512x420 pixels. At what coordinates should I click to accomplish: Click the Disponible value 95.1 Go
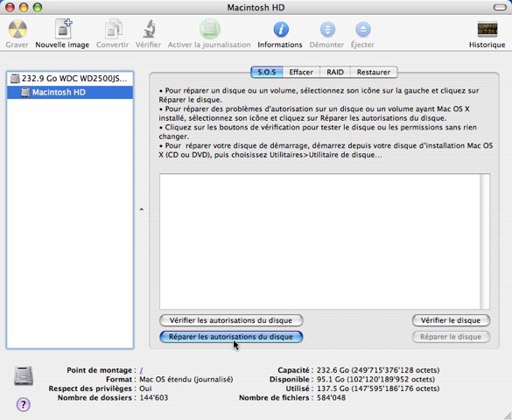(x=375, y=380)
